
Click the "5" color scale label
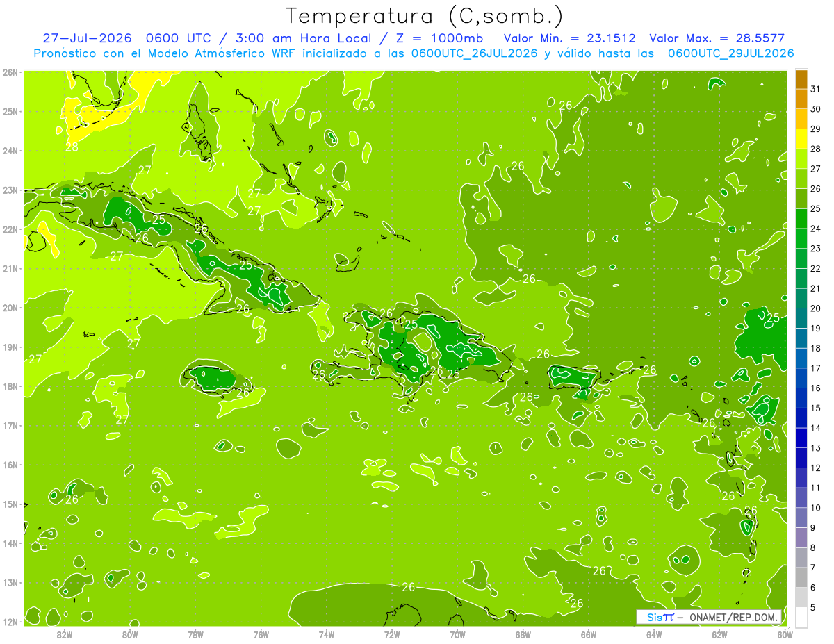click(x=813, y=607)
